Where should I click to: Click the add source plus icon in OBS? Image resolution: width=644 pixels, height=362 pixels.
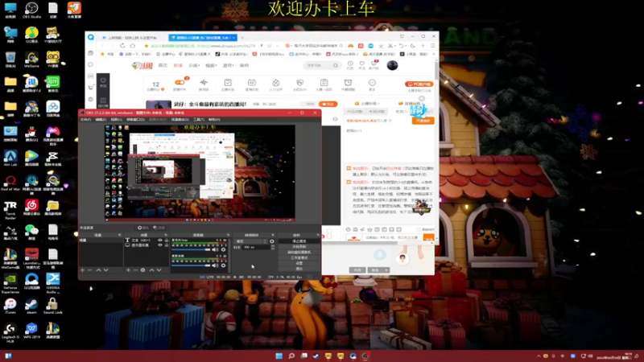click(x=128, y=270)
